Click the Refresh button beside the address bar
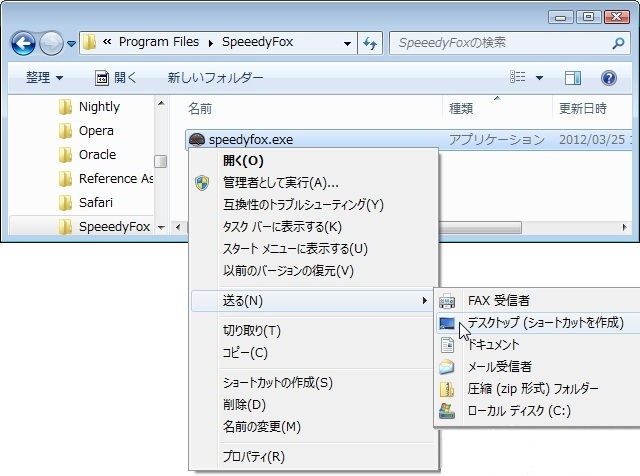 [370, 43]
